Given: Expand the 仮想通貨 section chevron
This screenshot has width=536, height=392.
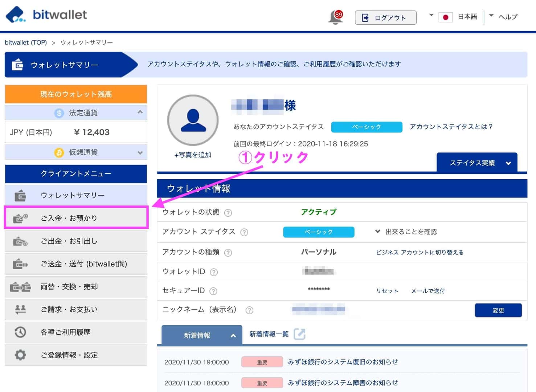Looking at the screenshot, I should [x=140, y=153].
